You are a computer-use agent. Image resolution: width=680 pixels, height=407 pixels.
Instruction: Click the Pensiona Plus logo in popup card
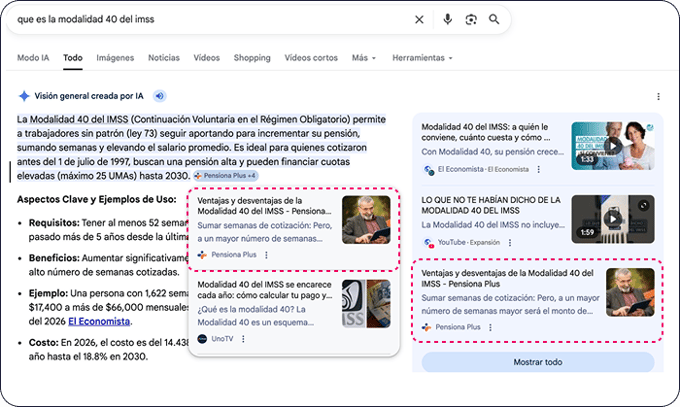(x=202, y=255)
